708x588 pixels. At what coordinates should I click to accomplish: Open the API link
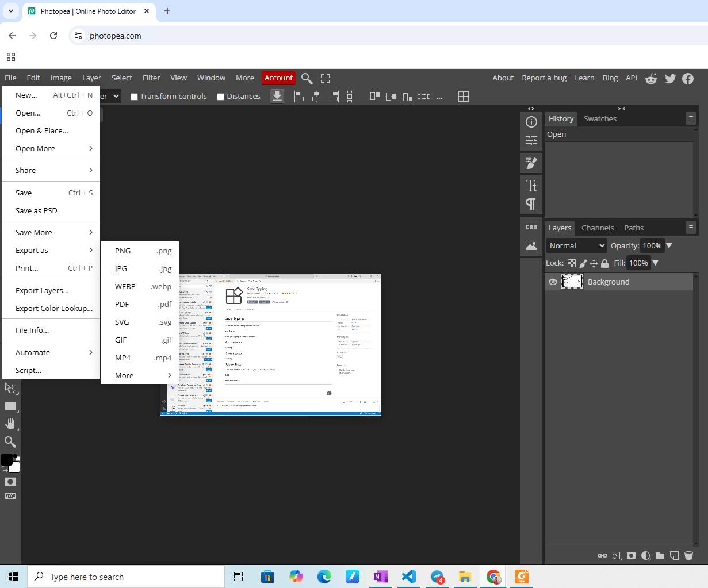(x=632, y=78)
